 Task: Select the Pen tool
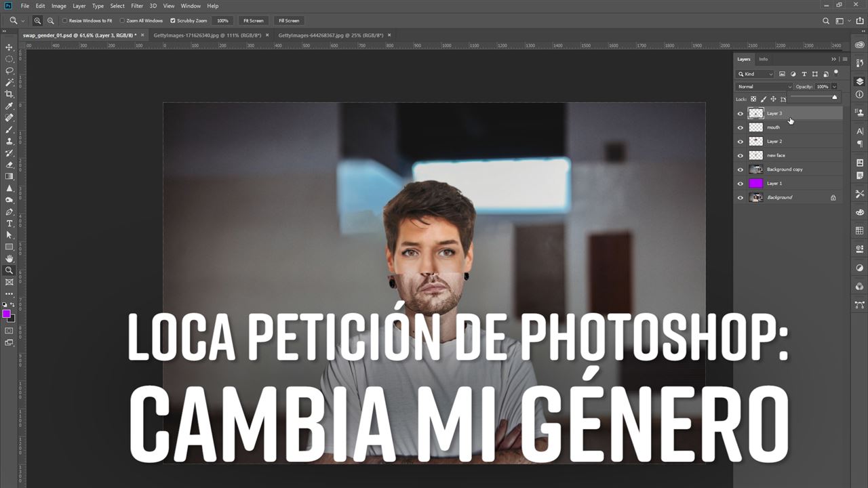click(x=9, y=211)
